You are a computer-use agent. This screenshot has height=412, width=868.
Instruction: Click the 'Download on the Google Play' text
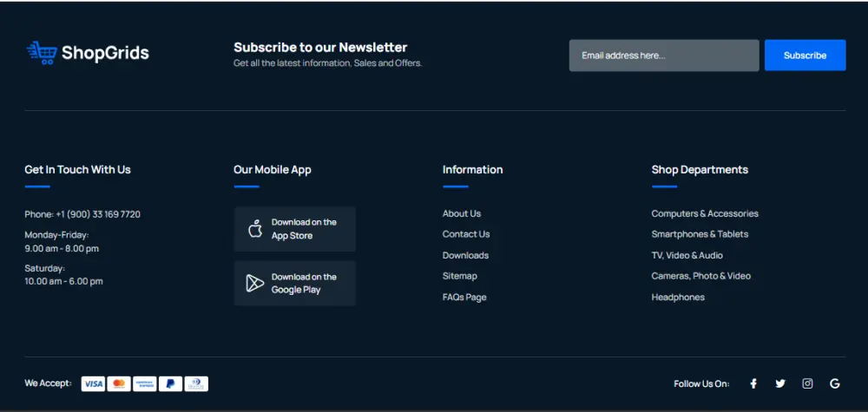(x=304, y=283)
